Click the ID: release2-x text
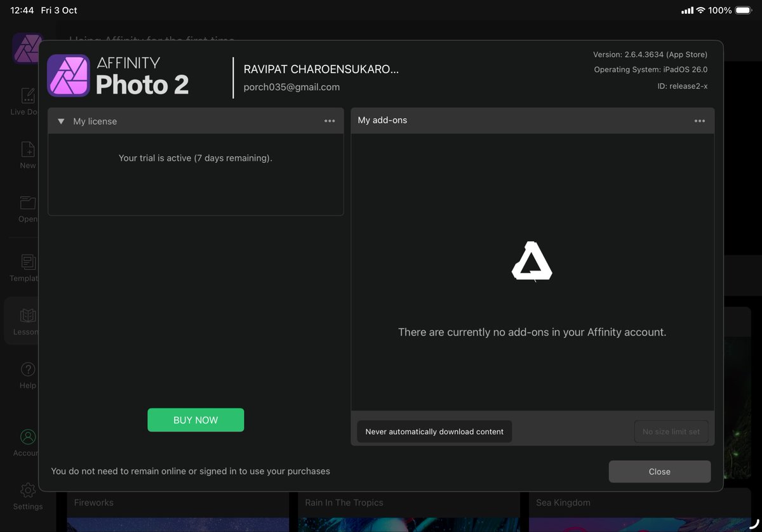This screenshot has height=532, width=762. pyautogui.click(x=683, y=86)
